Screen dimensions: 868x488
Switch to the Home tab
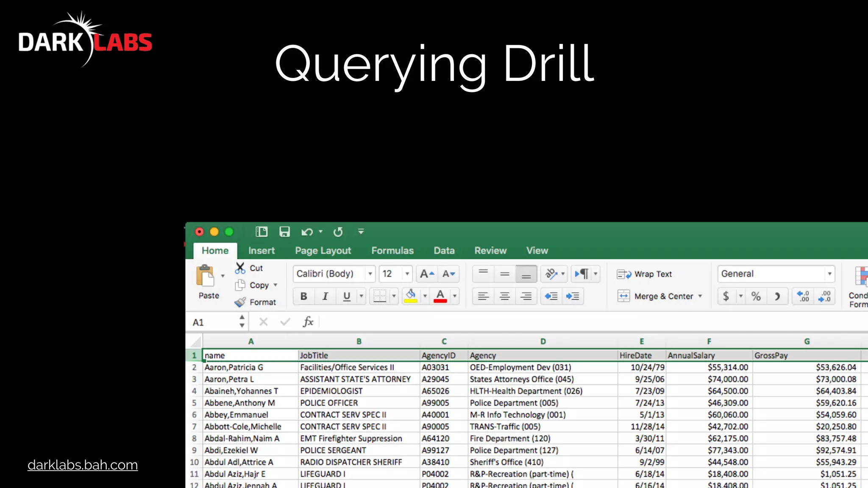(x=215, y=251)
